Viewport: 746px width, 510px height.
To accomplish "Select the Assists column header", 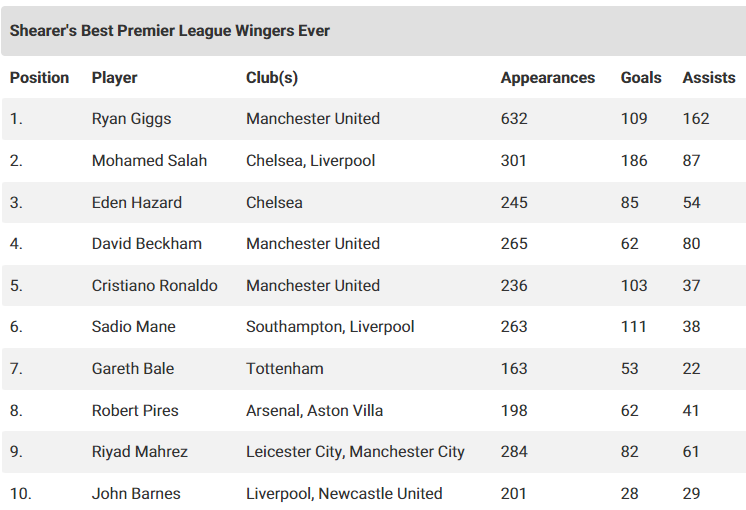I will [709, 78].
